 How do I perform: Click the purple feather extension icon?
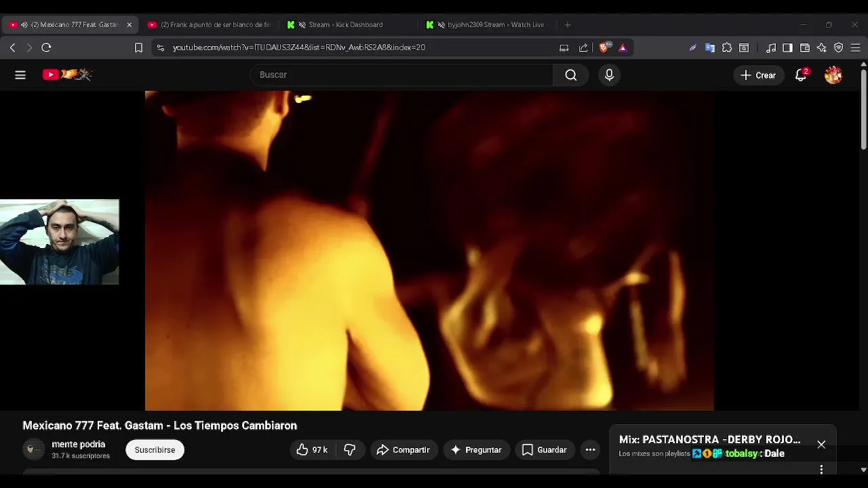(x=692, y=47)
